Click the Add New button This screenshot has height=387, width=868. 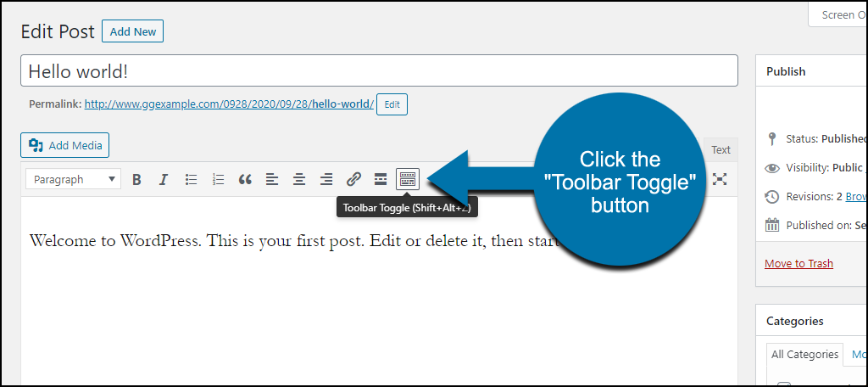click(x=133, y=31)
